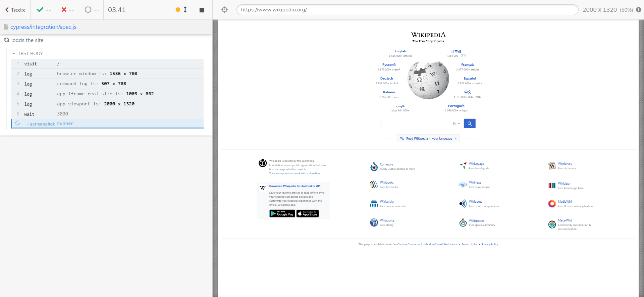Click the Wikisource project icon
This screenshot has height=297, width=644.
374,222
